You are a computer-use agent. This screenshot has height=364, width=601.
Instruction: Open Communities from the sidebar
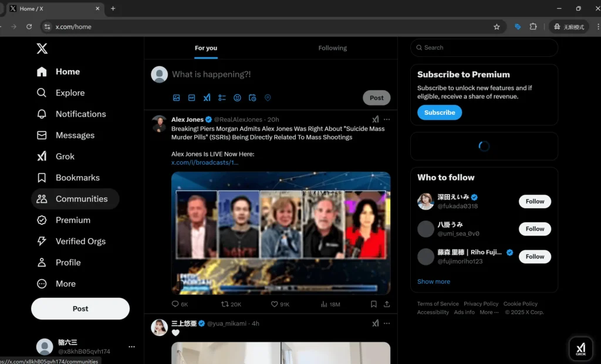(x=75, y=199)
